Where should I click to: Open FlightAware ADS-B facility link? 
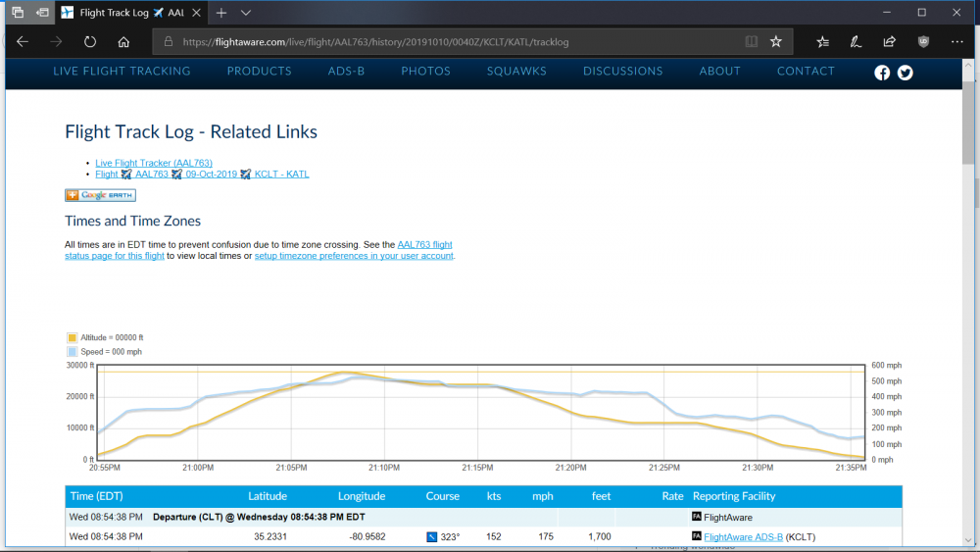click(743, 537)
